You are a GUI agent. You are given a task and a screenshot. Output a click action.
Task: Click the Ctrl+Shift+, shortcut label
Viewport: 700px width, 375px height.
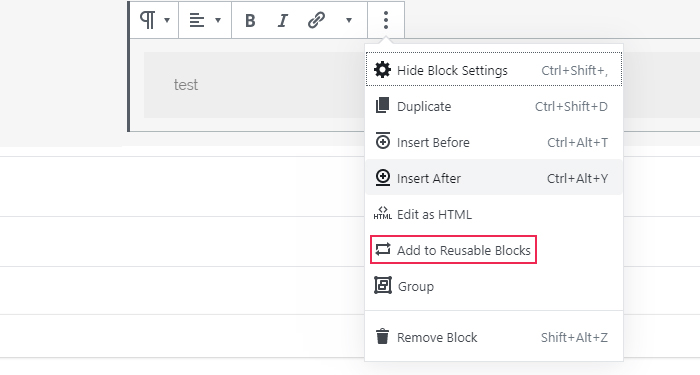point(575,70)
